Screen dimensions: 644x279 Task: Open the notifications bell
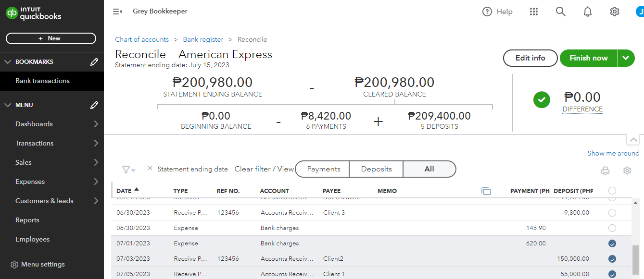pos(587,12)
